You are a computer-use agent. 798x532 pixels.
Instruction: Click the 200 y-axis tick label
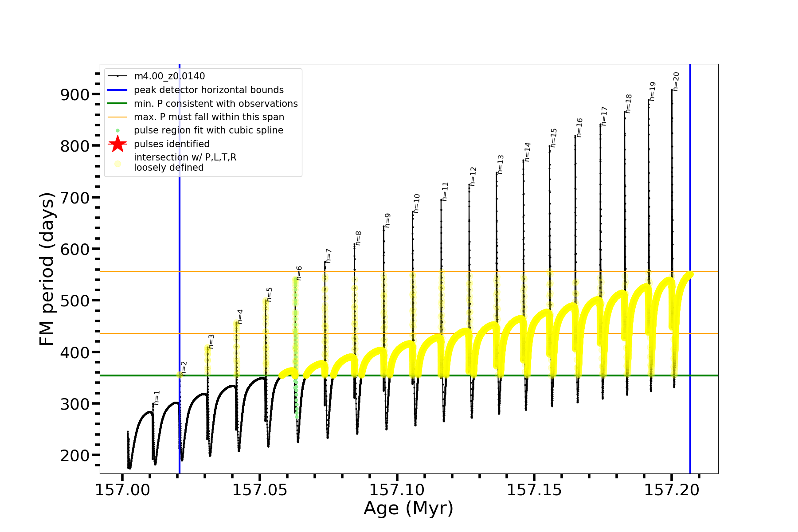(74, 455)
